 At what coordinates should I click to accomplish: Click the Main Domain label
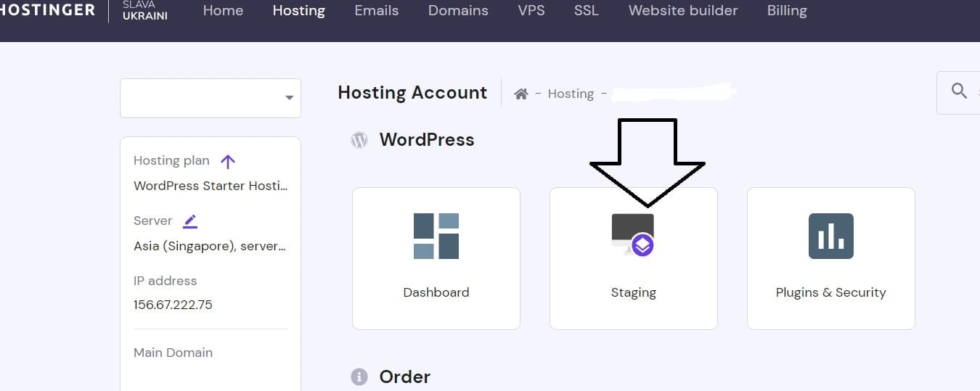(x=173, y=353)
